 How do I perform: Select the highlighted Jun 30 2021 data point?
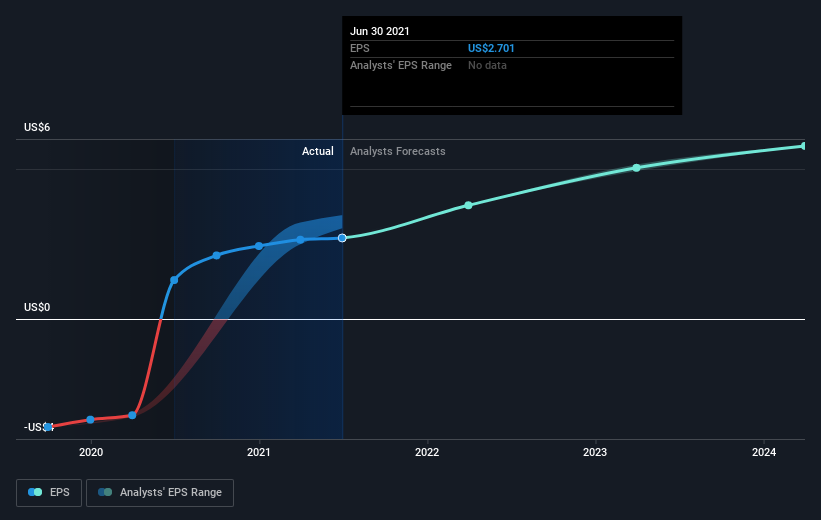coord(342,238)
